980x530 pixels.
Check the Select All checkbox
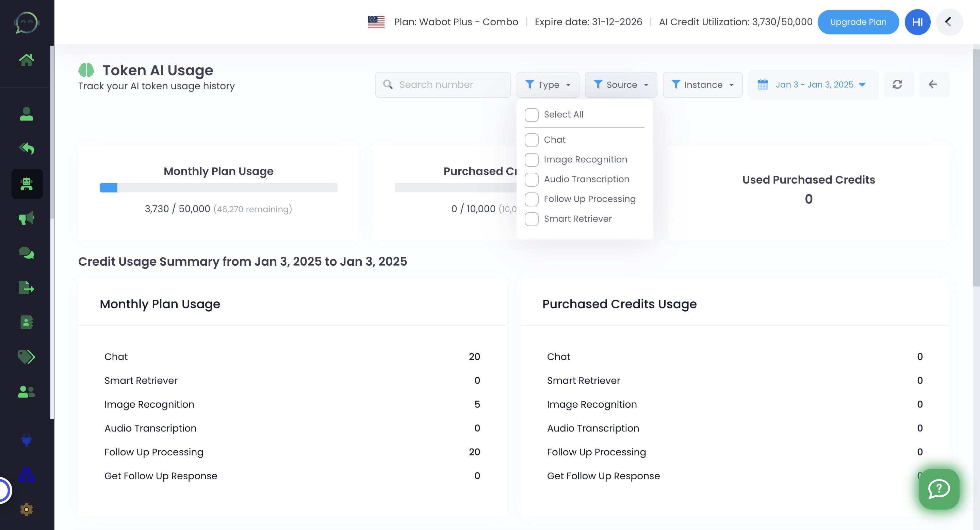click(x=531, y=114)
